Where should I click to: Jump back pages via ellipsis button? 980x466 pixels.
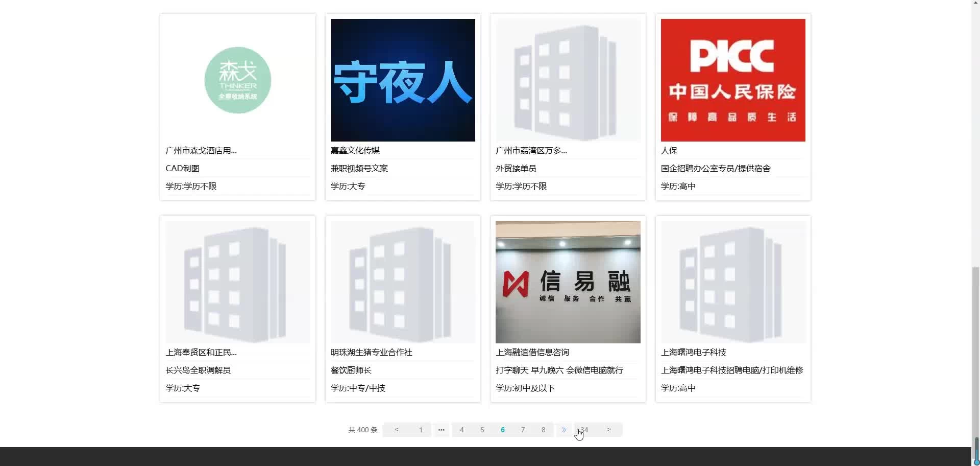point(442,430)
